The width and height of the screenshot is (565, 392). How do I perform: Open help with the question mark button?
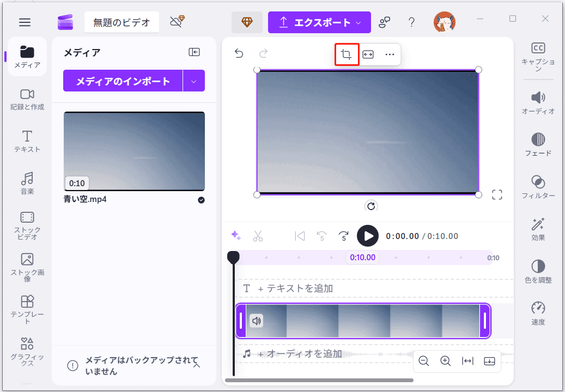[411, 22]
